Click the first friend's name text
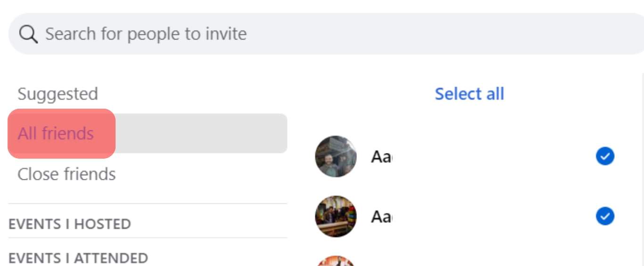Viewport: 644px width, 266px height. (x=381, y=156)
